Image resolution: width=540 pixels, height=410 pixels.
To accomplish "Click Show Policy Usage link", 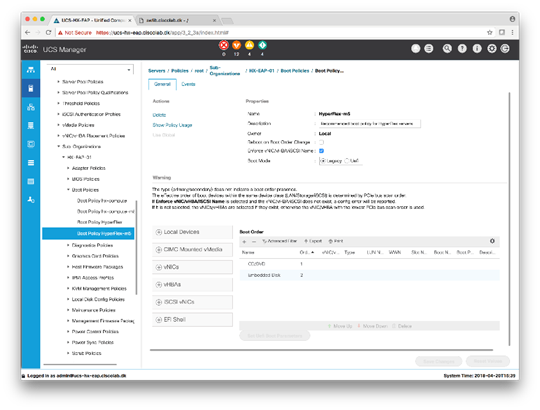I will (172, 125).
